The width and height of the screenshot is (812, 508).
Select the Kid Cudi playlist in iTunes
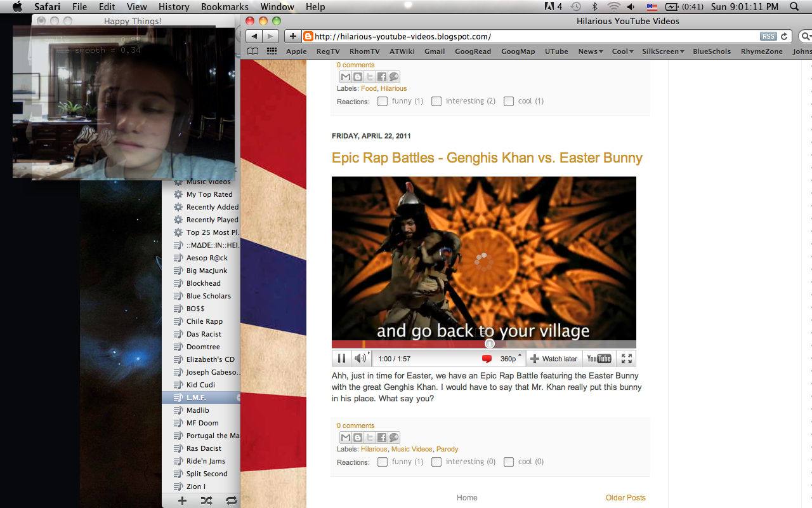click(201, 385)
